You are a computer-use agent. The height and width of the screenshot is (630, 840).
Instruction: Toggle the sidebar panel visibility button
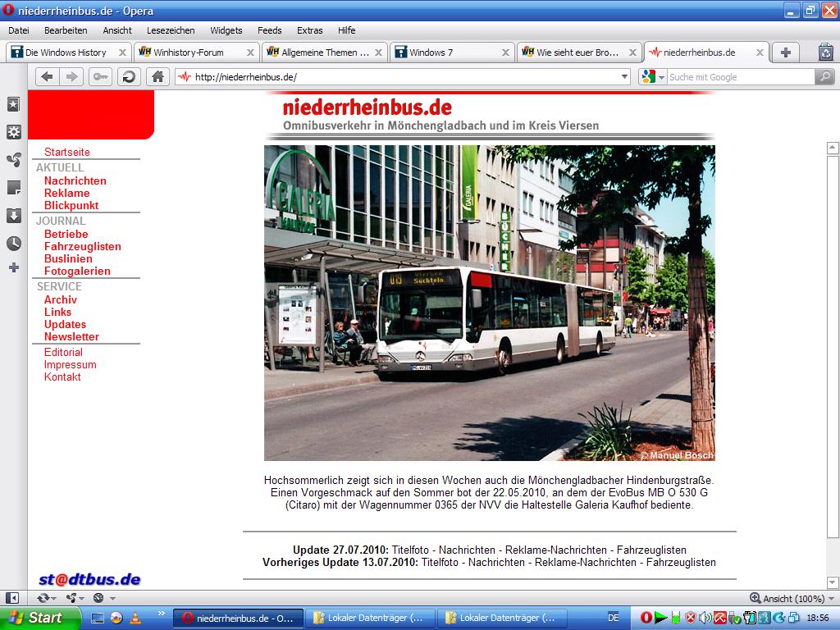coord(12,598)
